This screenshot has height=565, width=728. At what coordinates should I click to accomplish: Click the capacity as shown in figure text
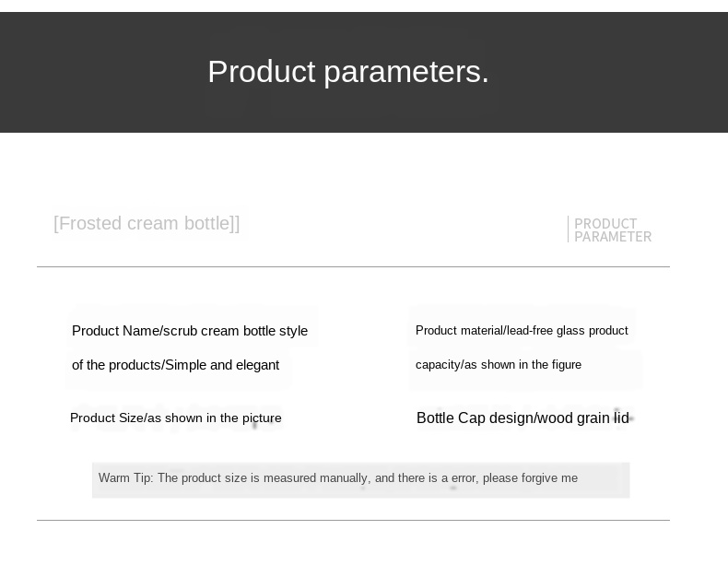pyautogui.click(x=499, y=364)
